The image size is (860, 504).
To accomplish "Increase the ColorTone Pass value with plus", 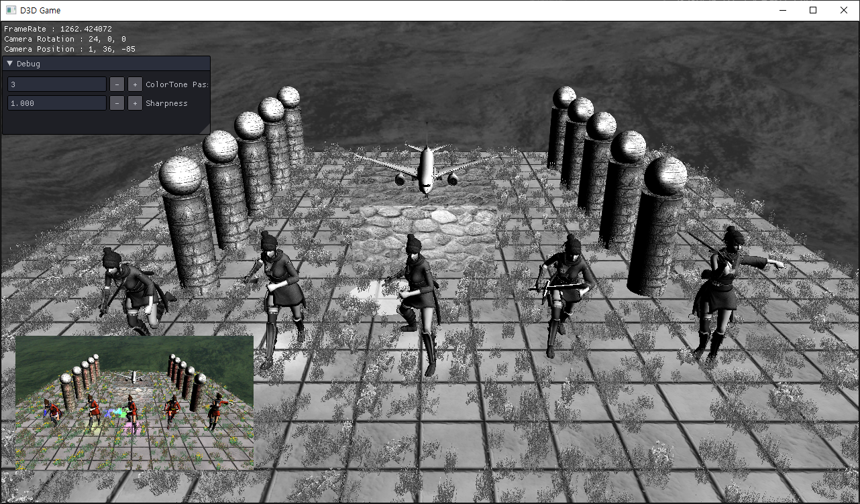I will pyautogui.click(x=135, y=84).
